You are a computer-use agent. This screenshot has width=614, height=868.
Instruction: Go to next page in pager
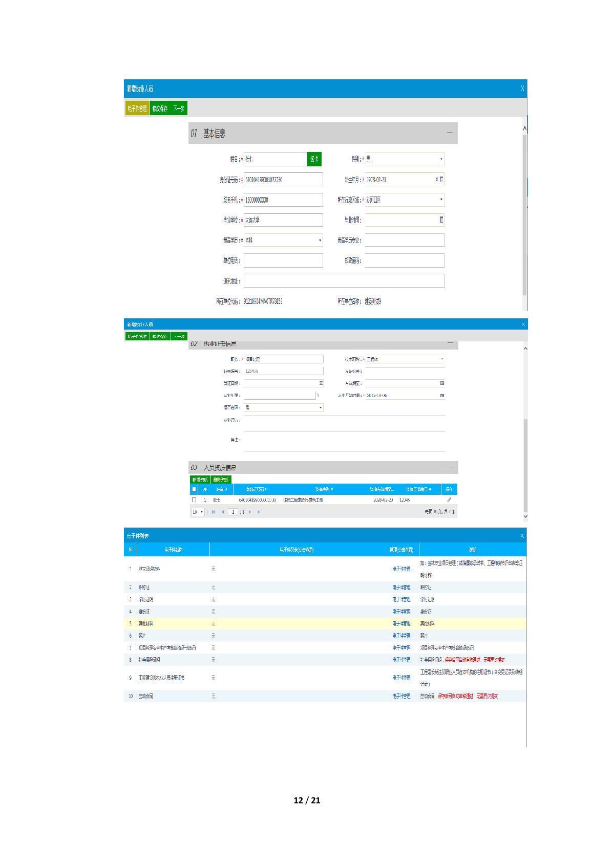click(250, 512)
